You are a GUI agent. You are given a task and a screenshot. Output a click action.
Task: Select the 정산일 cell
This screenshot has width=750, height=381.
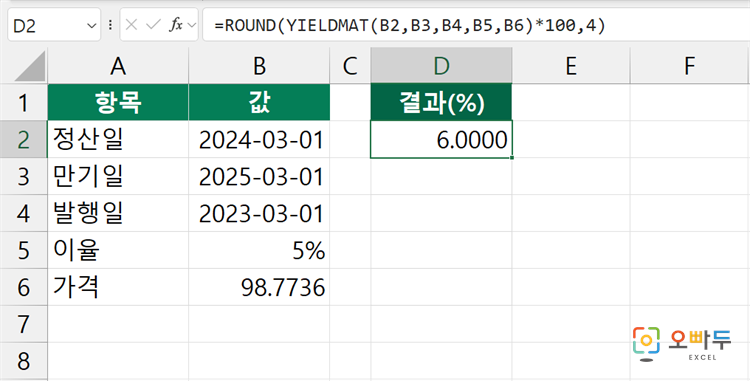coord(118,140)
